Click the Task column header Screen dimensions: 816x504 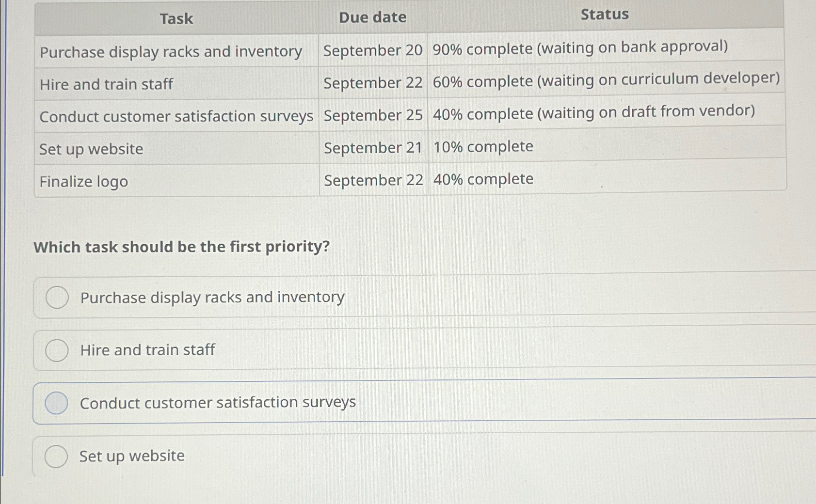pyautogui.click(x=176, y=18)
